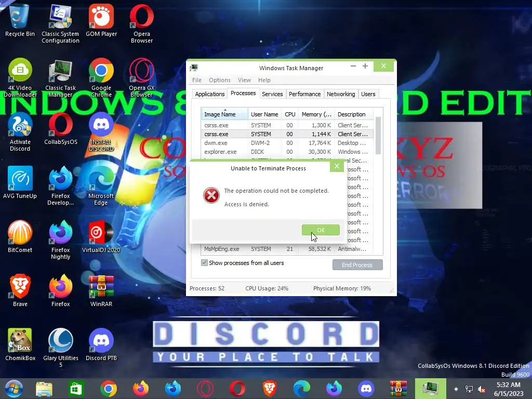Click the network tray icon
The width and height of the screenshot is (532, 399).
coord(469,389)
